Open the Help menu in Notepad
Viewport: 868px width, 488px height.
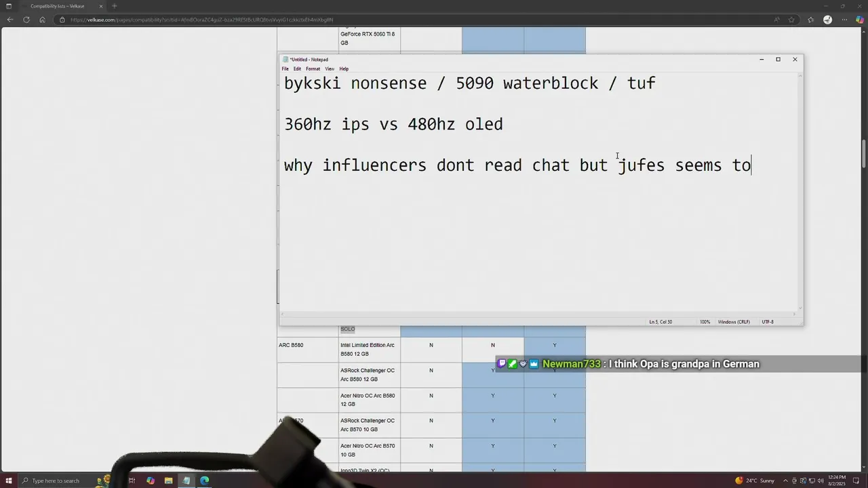click(x=344, y=69)
